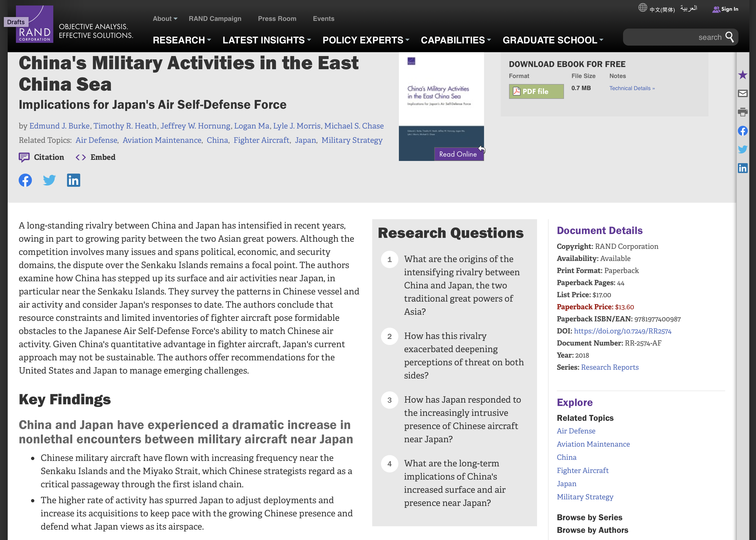This screenshot has height=540, width=756.
Task: Open China topic link under title
Action: point(217,140)
